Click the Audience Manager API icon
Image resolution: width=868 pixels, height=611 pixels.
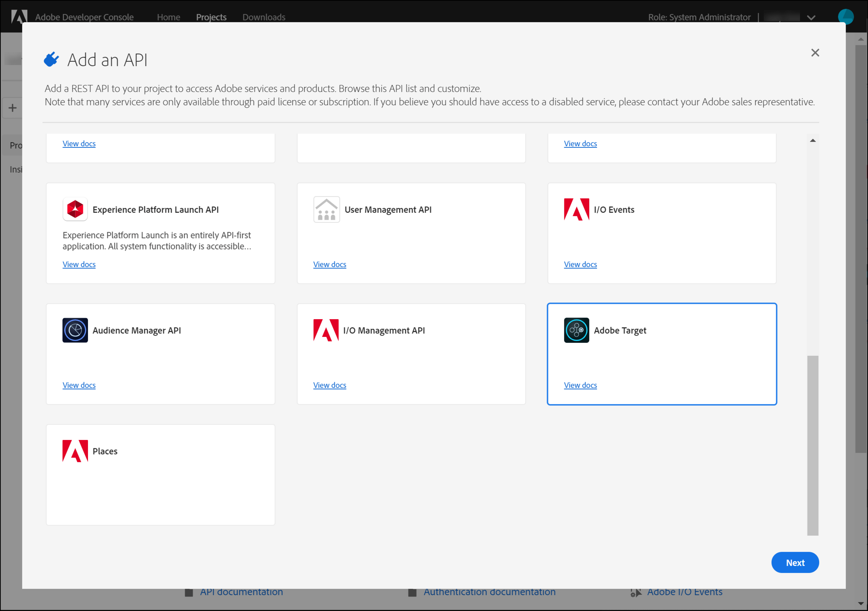(x=75, y=330)
